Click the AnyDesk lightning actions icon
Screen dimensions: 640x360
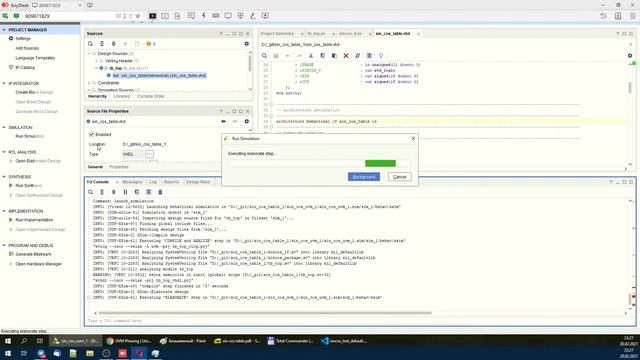pyautogui.click(x=204, y=16)
